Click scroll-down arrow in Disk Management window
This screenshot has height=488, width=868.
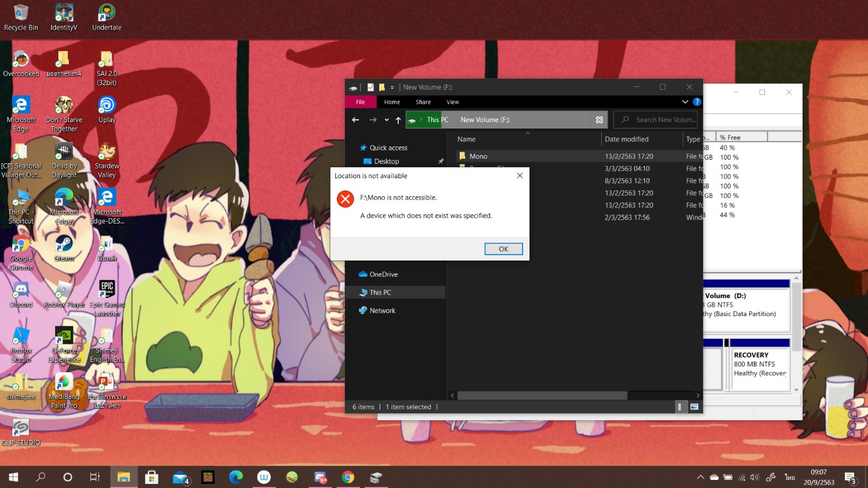coord(796,390)
